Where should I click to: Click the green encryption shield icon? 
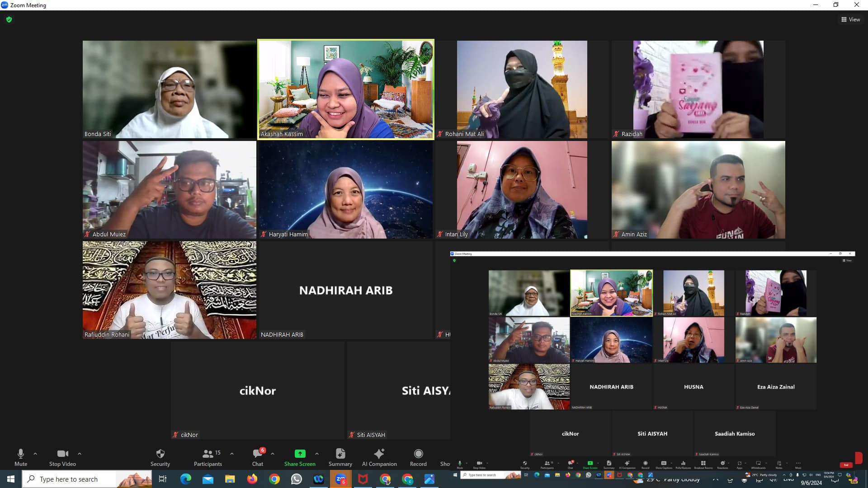pyautogui.click(x=9, y=19)
